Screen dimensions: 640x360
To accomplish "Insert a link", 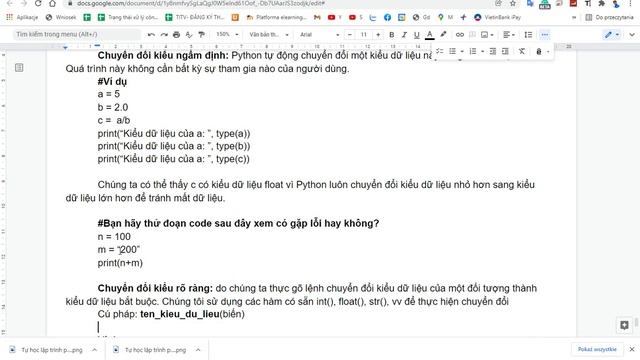I will [460, 35].
